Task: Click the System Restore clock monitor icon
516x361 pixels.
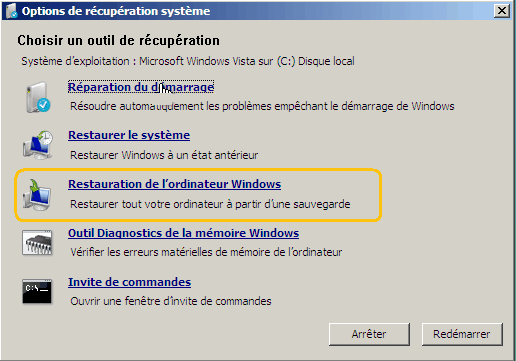Action: [x=38, y=145]
